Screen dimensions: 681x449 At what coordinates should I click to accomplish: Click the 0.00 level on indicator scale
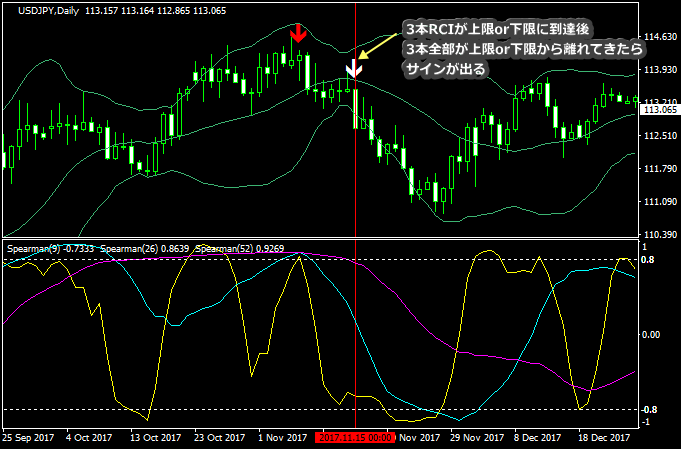pyautogui.click(x=651, y=334)
